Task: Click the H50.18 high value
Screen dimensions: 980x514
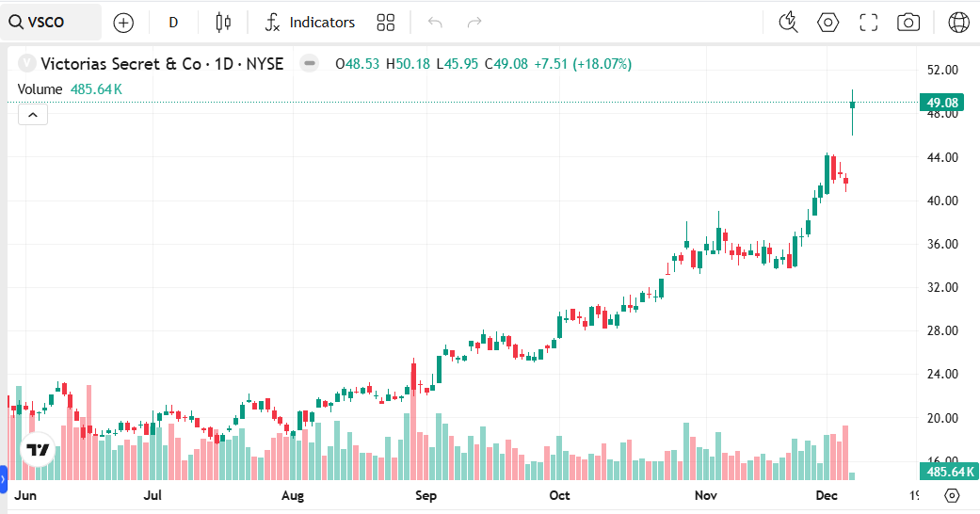Action: [x=409, y=64]
